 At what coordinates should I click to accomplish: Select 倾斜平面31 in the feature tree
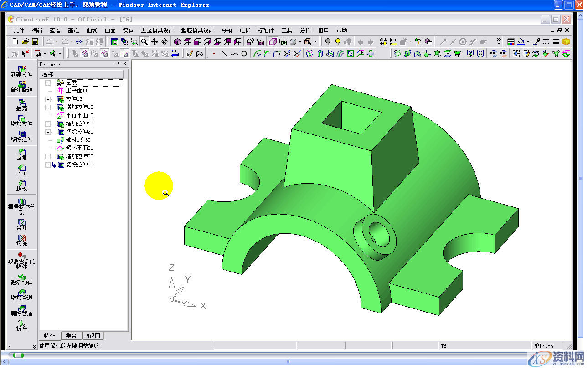click(x=79, y=149)
